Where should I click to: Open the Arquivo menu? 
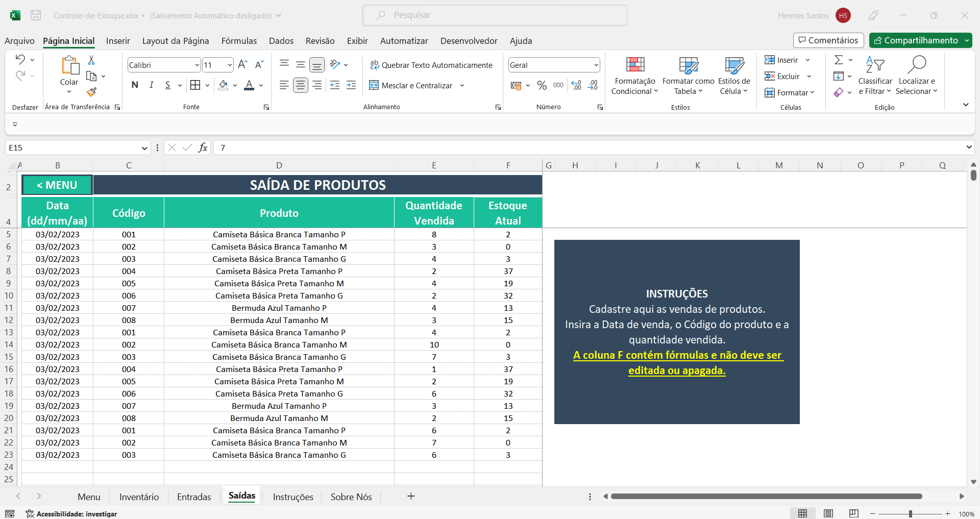[19, 41]
